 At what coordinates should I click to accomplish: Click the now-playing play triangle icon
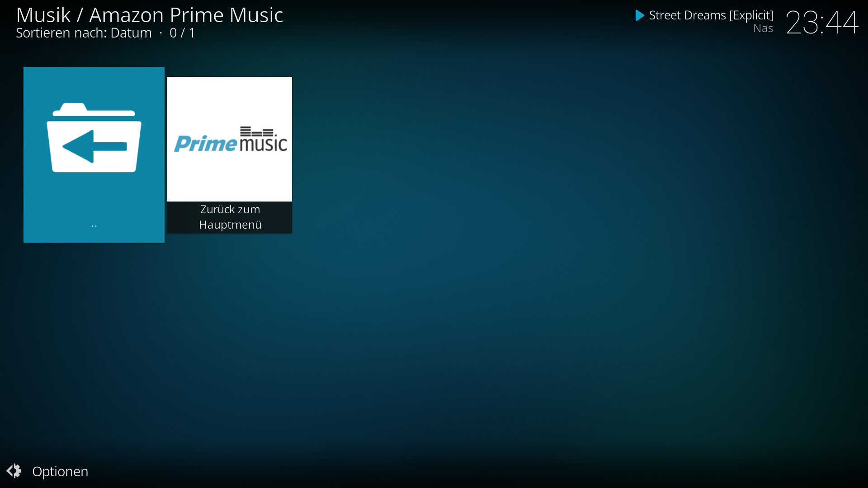pyautogui.click(x=640, y=15)
